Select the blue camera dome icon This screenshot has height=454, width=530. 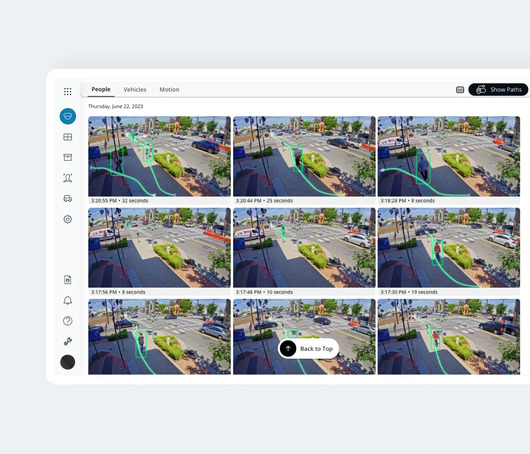click(x=68, y=116)
